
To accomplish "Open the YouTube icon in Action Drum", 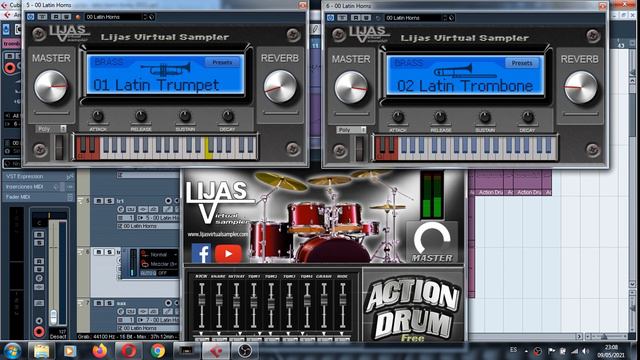I will [x=228, y=253].
